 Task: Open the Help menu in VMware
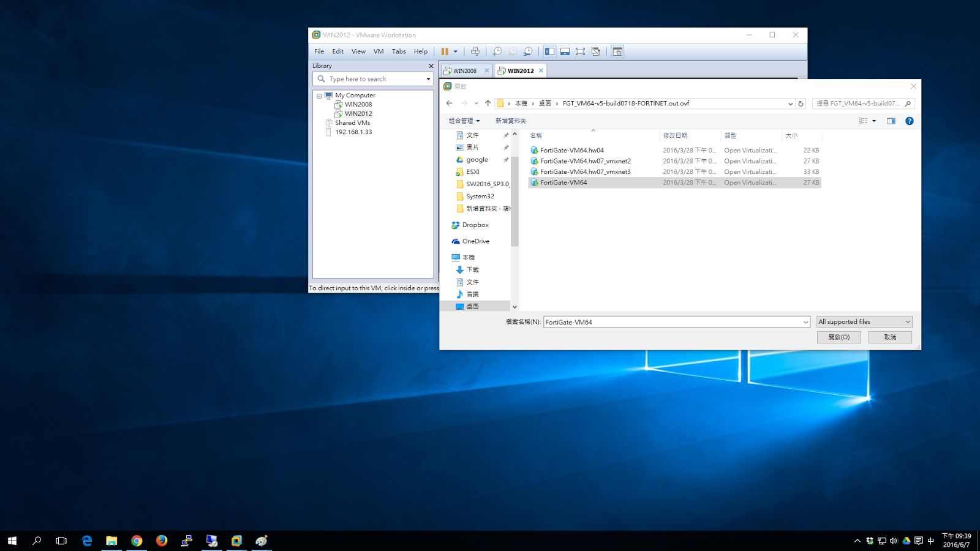(x=420, y=51)
